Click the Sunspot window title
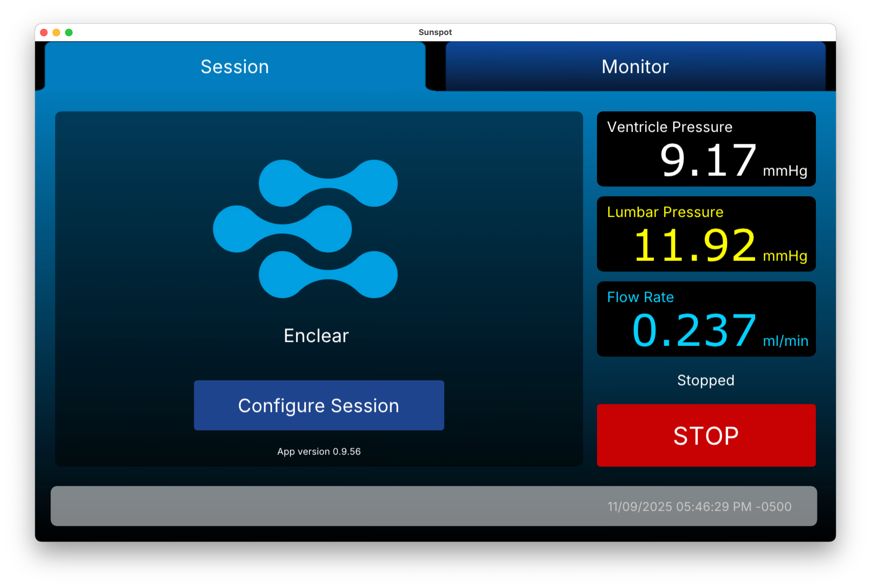This screenshot has height=588, width=871. tap(435, 32)
